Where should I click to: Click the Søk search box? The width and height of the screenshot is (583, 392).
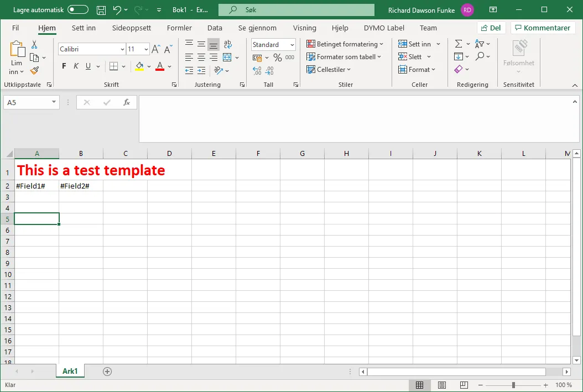pos(296,10)
